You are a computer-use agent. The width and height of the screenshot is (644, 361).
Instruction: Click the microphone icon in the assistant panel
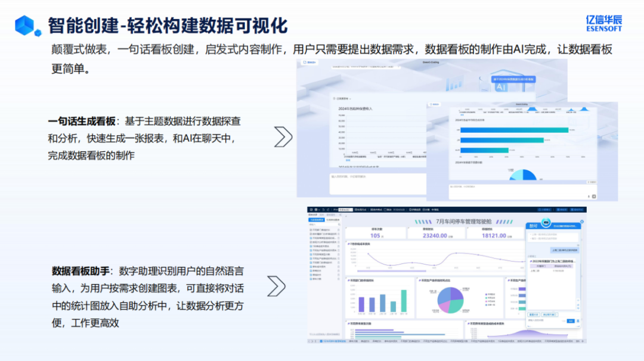coord(578,321)
